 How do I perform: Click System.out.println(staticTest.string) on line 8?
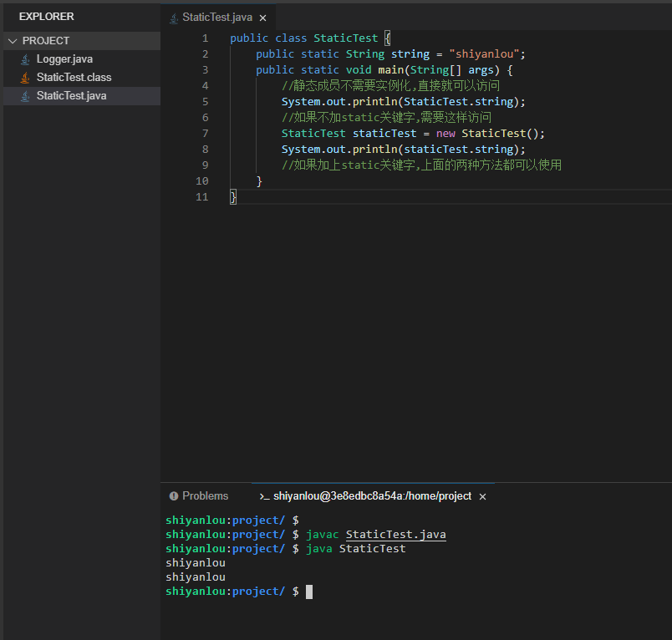coord(403,150)
